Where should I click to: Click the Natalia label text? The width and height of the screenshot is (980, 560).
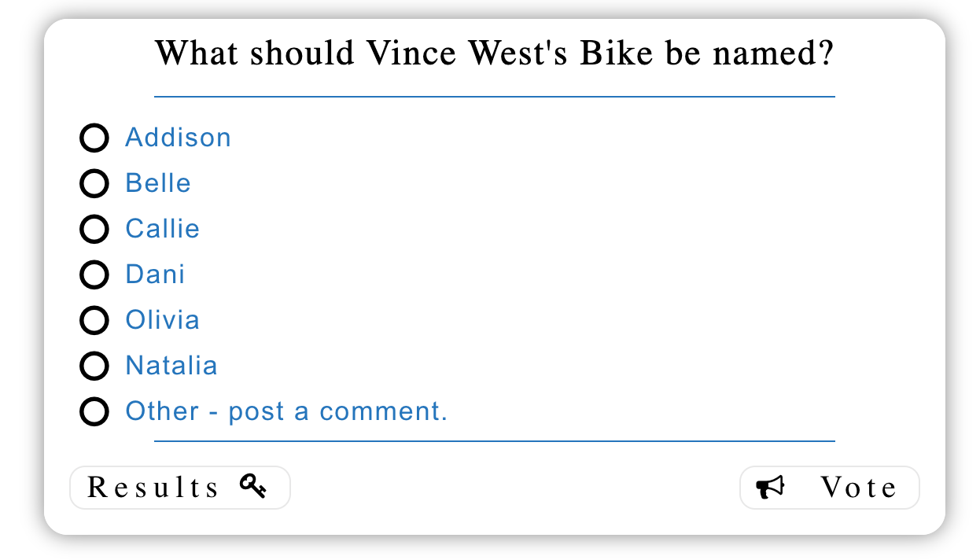coord(171,366)
